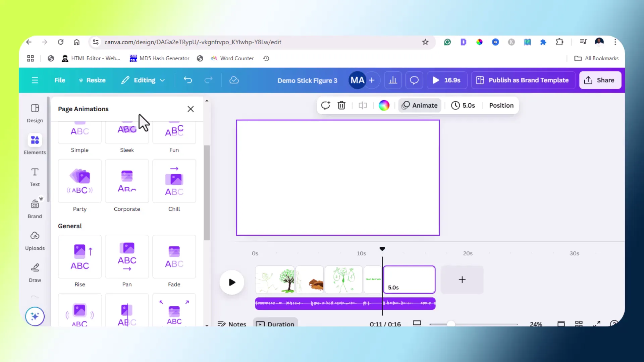Open the Share dialog
Image resolution: width=644 pixels, height=362 pixels.
(600, 80)
